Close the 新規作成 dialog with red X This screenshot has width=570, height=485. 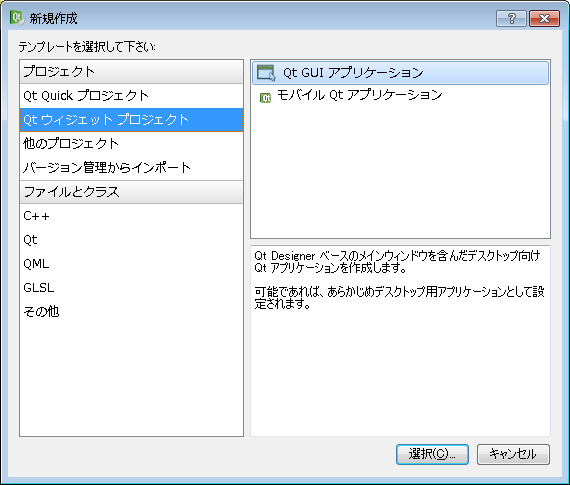click(x=544, y=18)
